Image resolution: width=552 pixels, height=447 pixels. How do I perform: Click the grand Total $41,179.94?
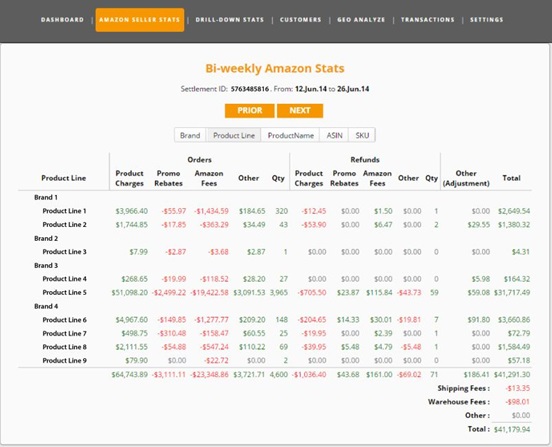pos(512,429)
